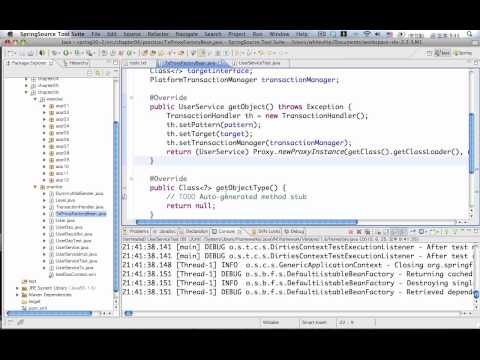Select TransactionHandler.java in Package Explorer
Image resolution: width=480 pixels, height=360 pixels.
pos(79,207)
